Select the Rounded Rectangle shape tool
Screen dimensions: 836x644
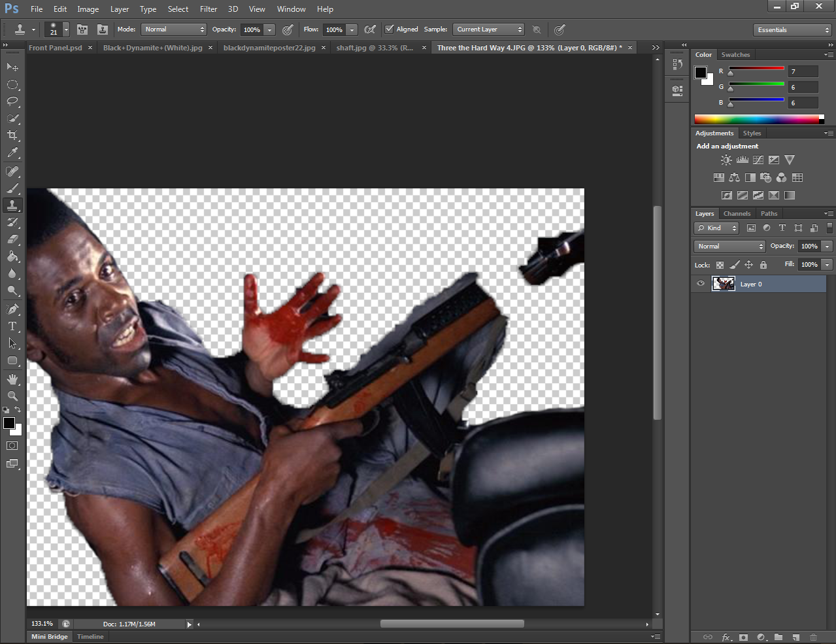coord(12,360)
